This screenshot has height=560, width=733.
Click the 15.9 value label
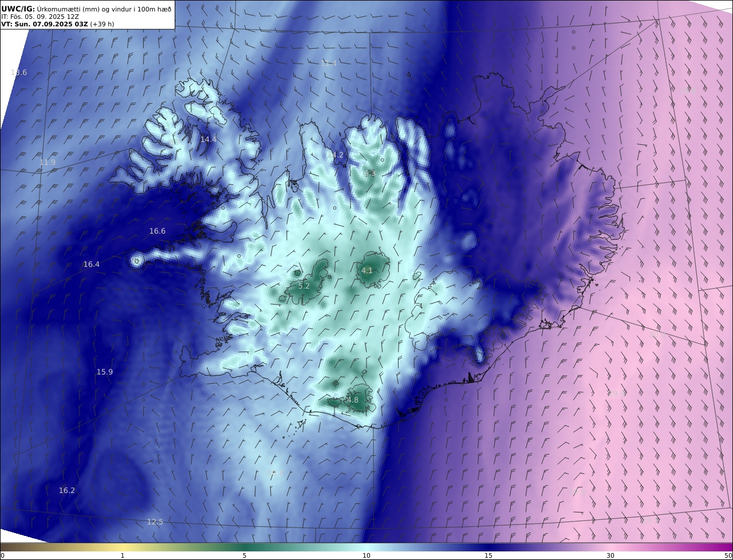tap(105, 372)
